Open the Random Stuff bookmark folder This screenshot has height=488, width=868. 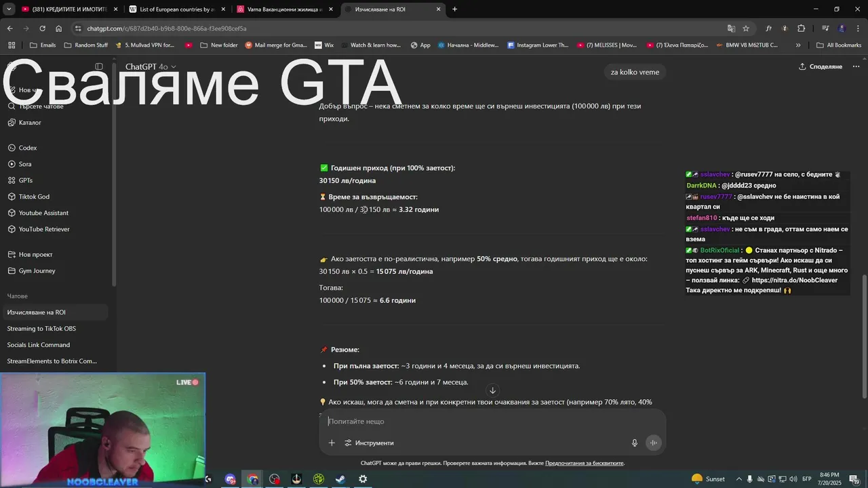coord(86,45)
